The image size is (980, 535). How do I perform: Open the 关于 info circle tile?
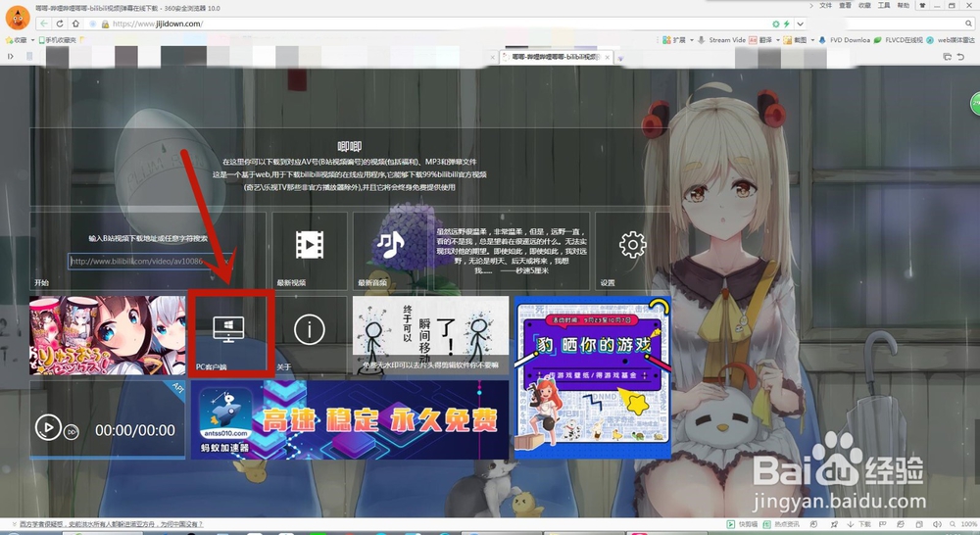pyautogui.click(x=310, y=335)
